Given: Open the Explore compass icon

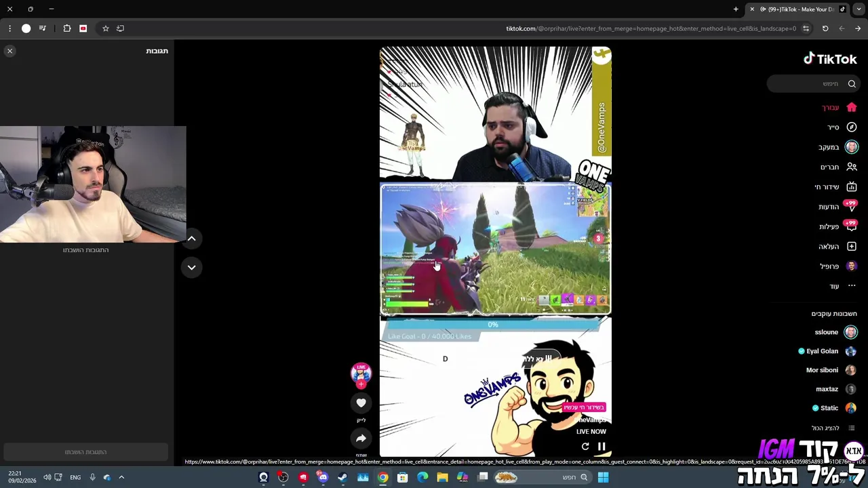Looking at the screenshot, I should (852, 127).
